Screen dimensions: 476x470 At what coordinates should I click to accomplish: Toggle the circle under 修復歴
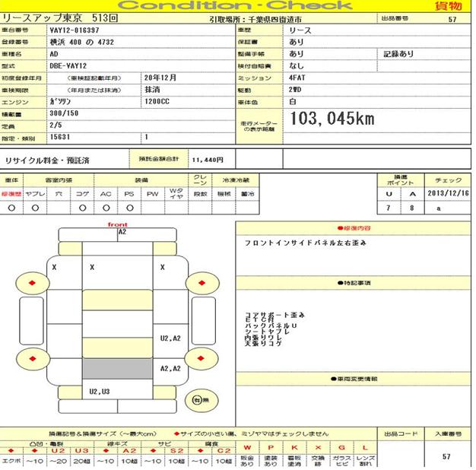coord(11,207)
